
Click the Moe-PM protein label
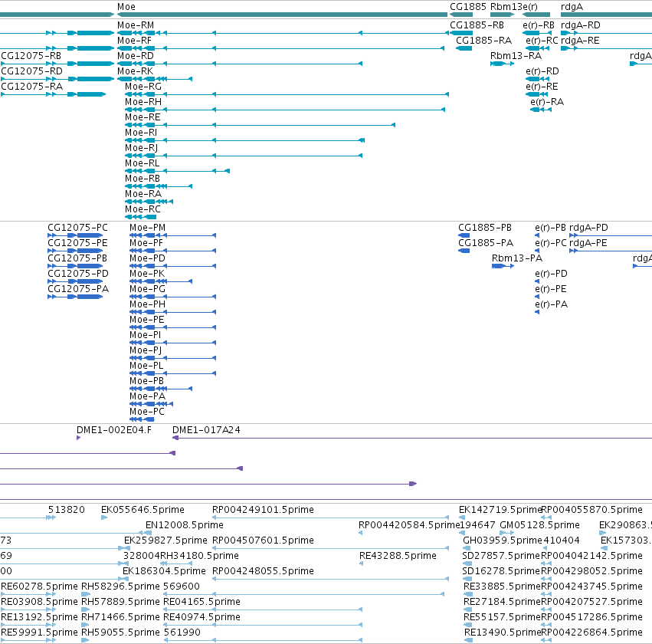point(148,228)
